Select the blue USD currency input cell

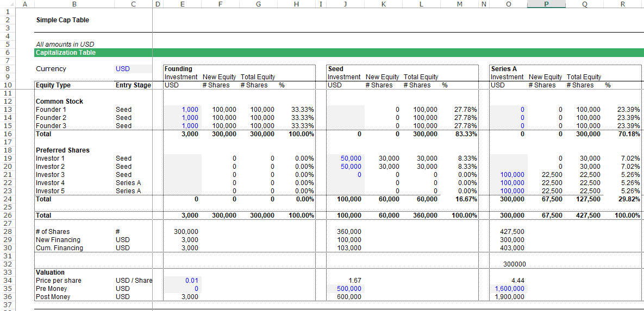tap(133, 68)
